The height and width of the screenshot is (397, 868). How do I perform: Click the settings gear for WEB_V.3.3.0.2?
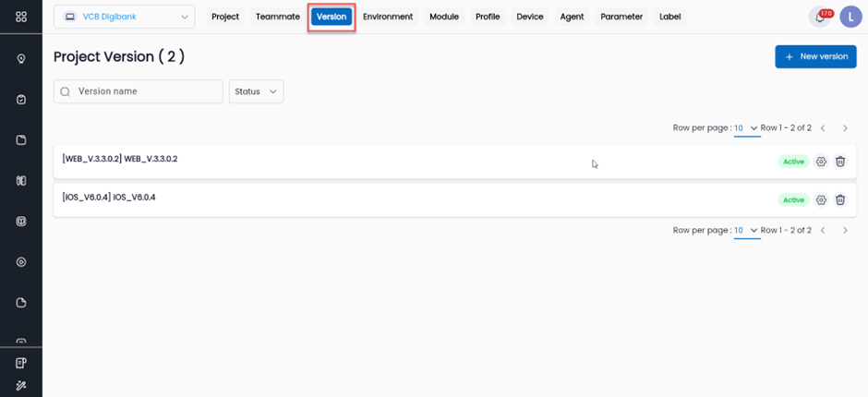821,162
